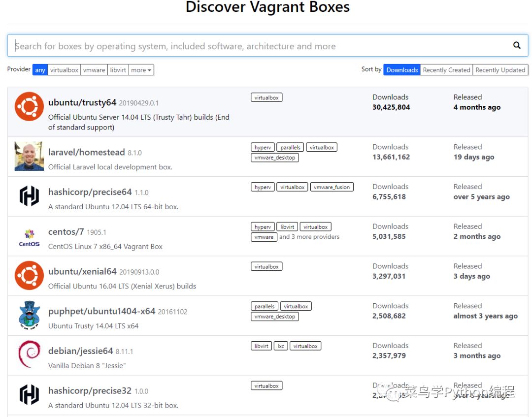Click download count 13,661,162

pyautogui.click(x=391, y=157)
